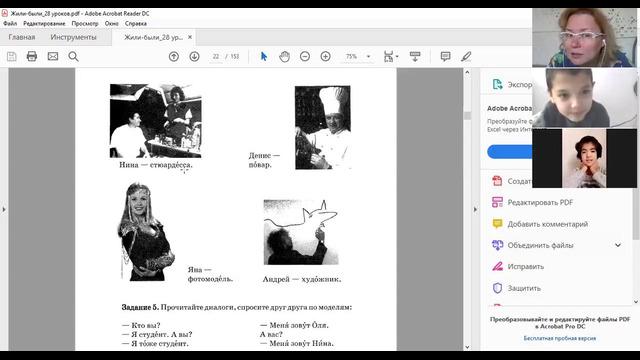Open fit page options icon

pos(391,56)
